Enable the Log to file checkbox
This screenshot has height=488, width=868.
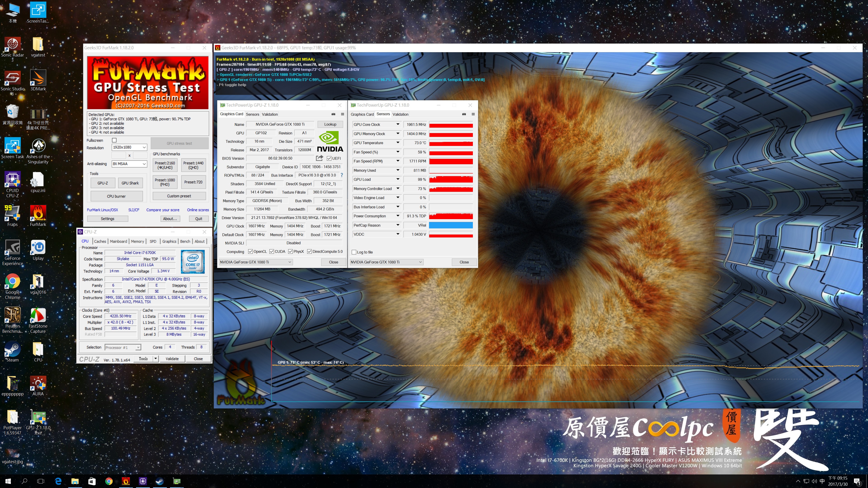point(354,252)
